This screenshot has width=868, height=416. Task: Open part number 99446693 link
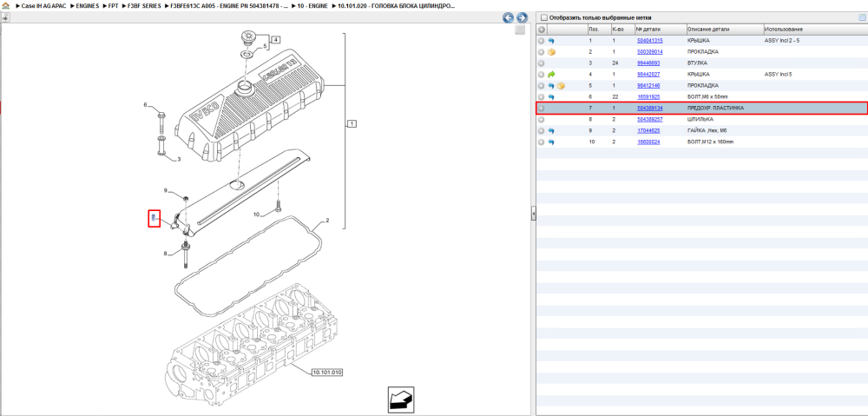[648, 63]
